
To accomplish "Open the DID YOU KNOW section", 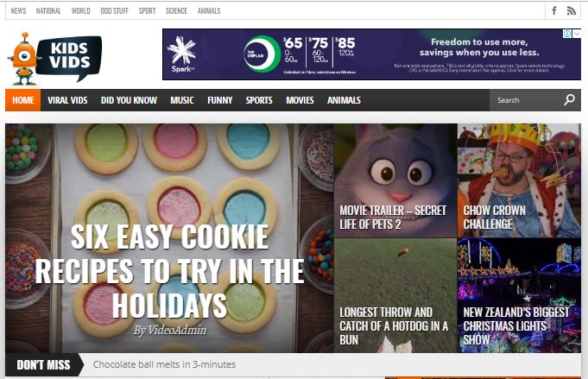I will (x=129, y=100).
